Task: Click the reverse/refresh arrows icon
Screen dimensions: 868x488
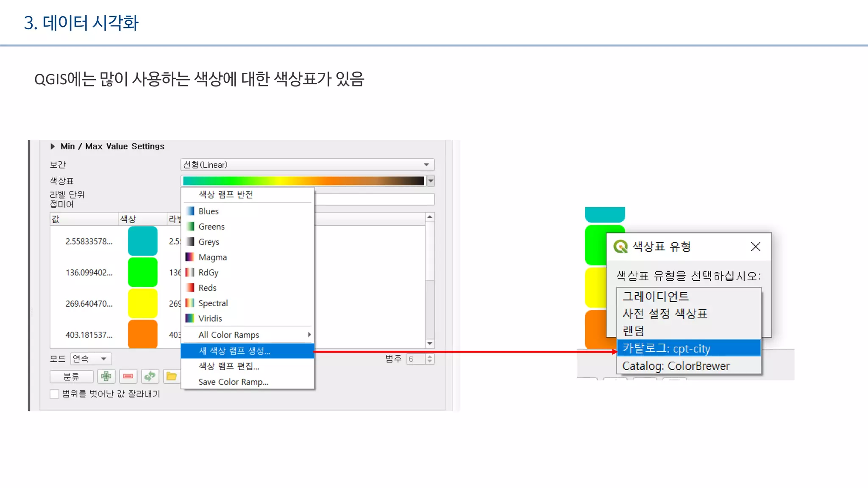Action: coord(150,376)
